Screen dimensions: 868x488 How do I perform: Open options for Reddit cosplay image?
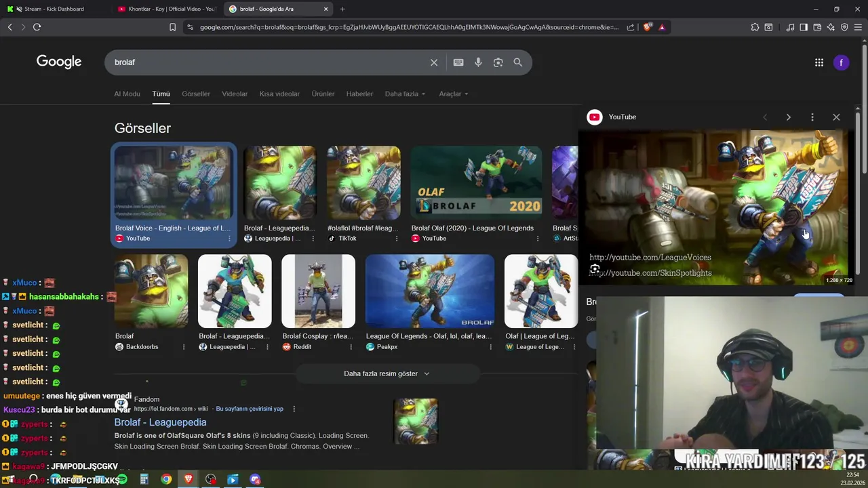click(x=351, y=347)
